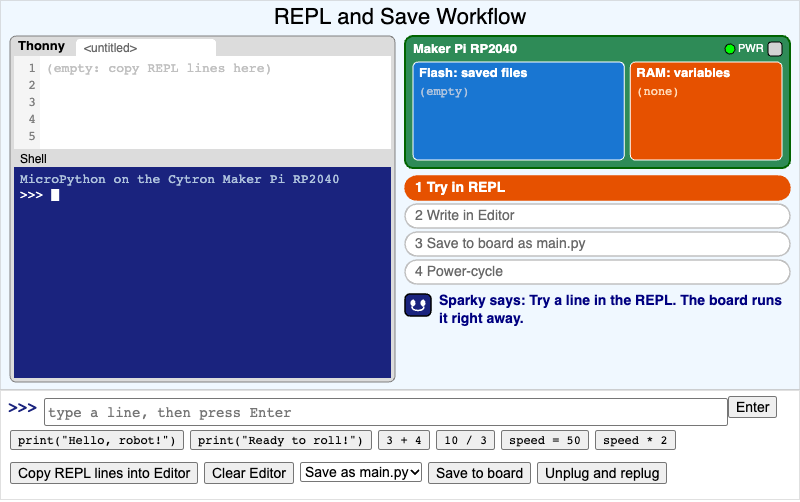Image resolution: width=800 pixels, height=502 pixels.
Task: Click the >>> prompt beside the input field
Action: pyautogui.click(x=22, y=408)
